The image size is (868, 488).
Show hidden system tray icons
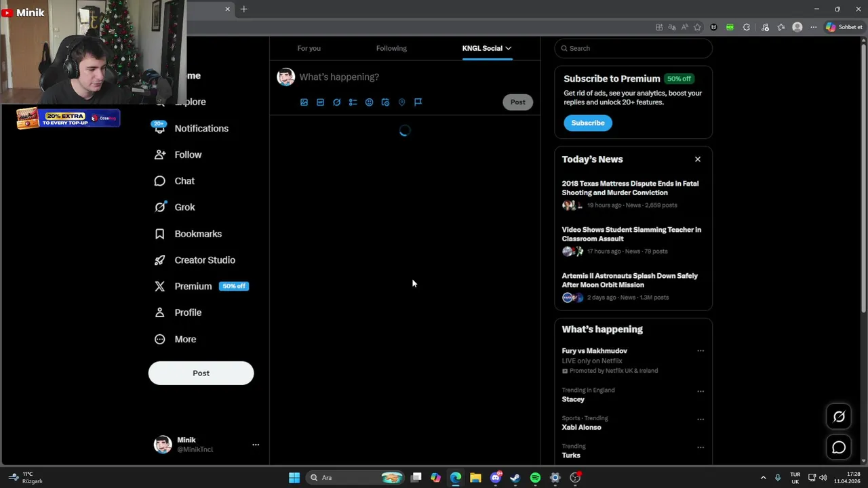point(763,478)
